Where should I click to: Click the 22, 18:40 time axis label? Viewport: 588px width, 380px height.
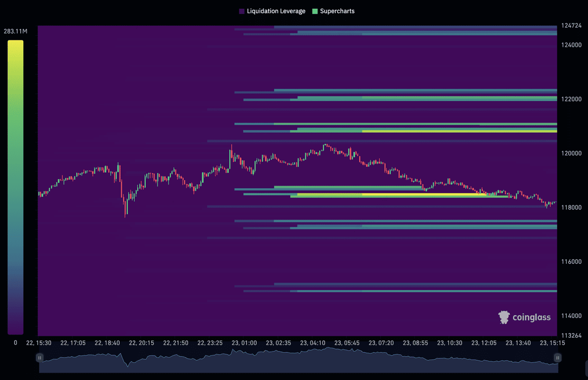(107, 343)
